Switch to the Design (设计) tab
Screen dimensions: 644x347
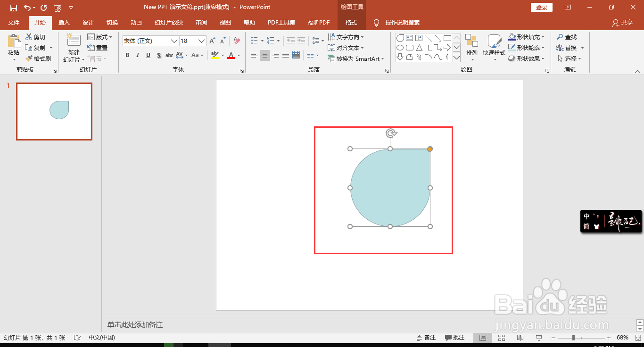88,23
